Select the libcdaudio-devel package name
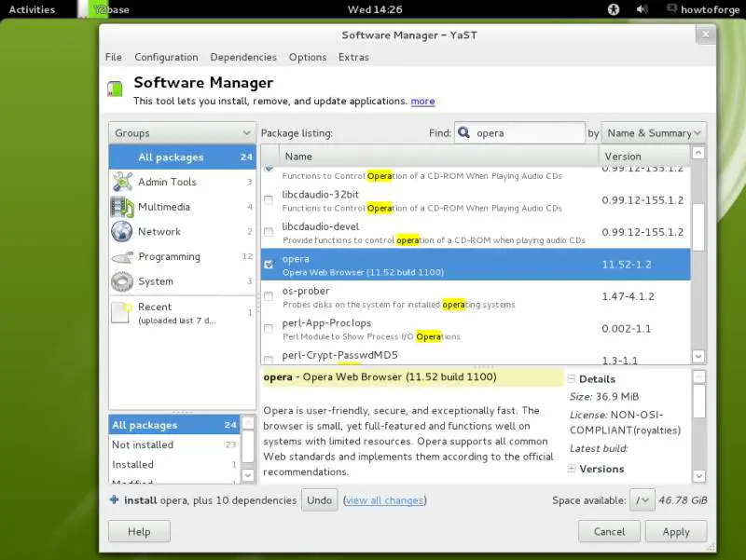The image size is (746, 560). [x=320, y=226]
